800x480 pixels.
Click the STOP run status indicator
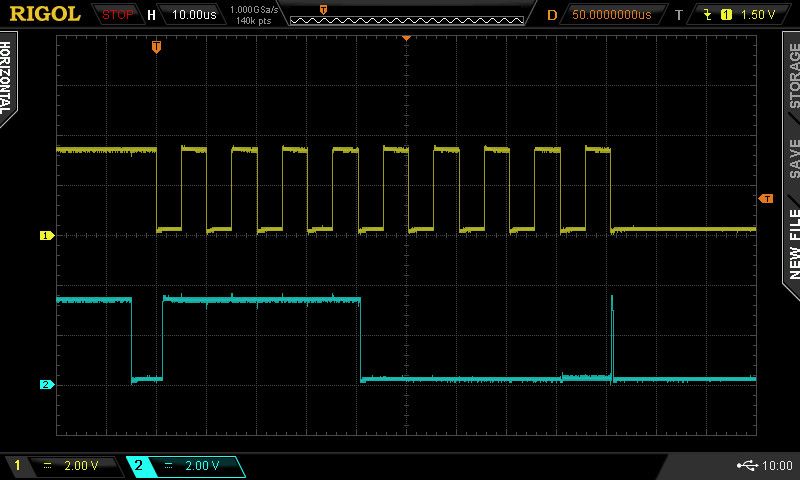(x=117, y=15)
